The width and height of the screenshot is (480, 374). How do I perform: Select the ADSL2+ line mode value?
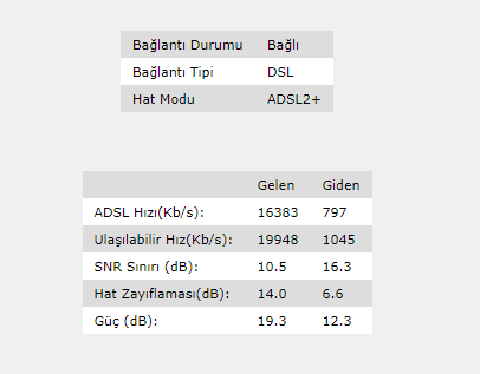(293, 99)
